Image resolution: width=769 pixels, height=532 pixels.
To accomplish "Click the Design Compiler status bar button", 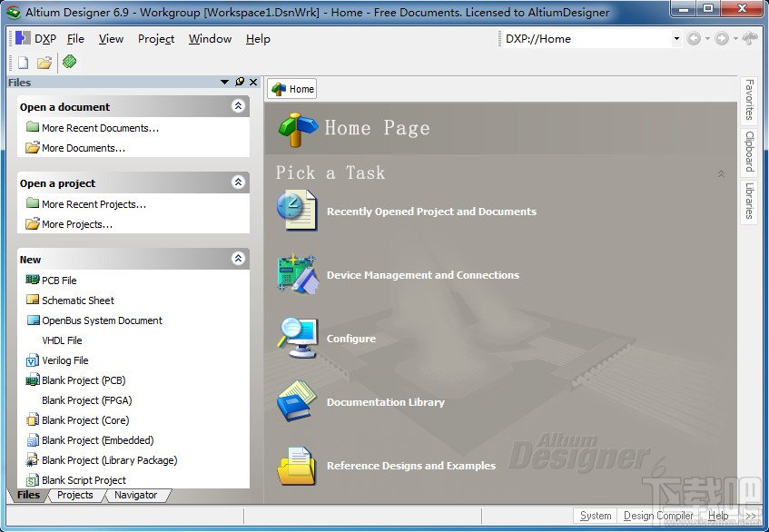I will (658, 516).
